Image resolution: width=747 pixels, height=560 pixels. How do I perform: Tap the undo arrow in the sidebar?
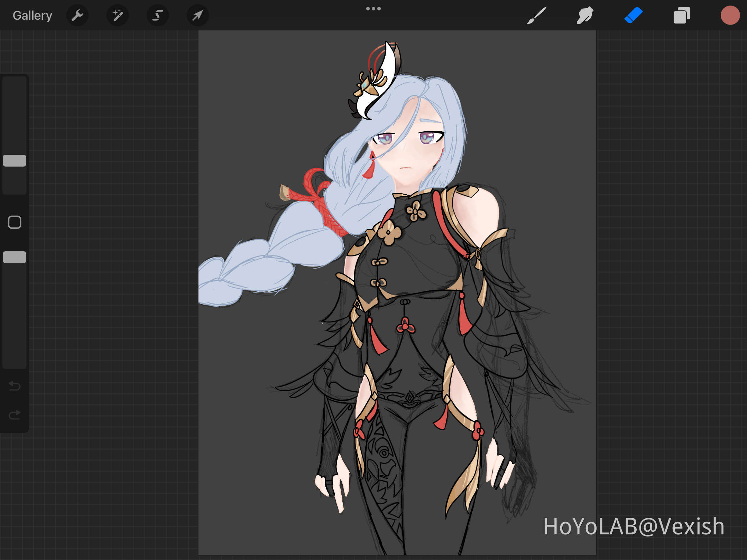(15, 386)
